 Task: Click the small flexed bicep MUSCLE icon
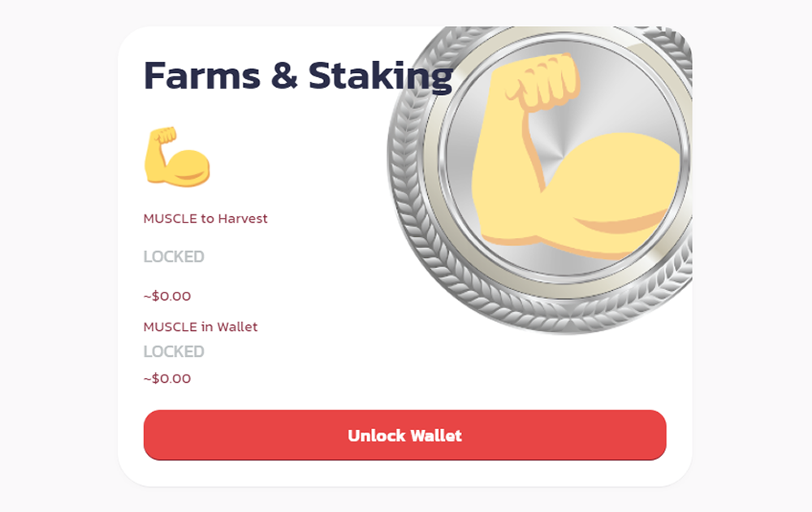177,157
